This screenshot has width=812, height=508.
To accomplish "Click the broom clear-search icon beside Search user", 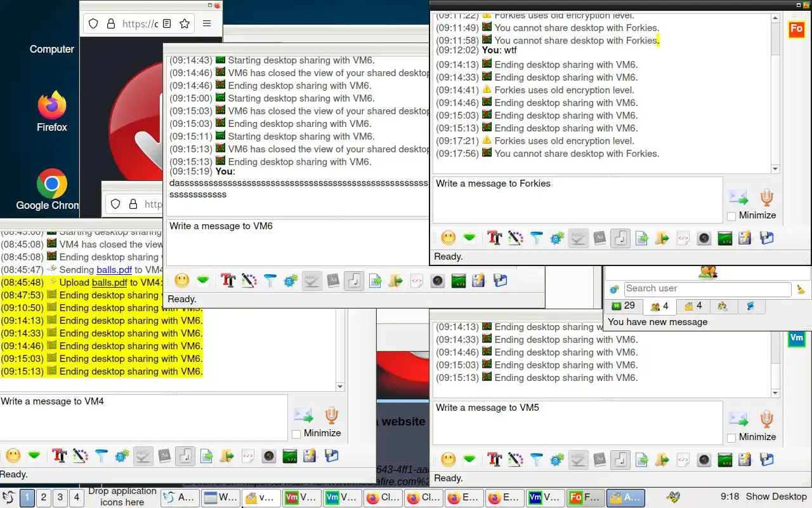I will [801, 290].
